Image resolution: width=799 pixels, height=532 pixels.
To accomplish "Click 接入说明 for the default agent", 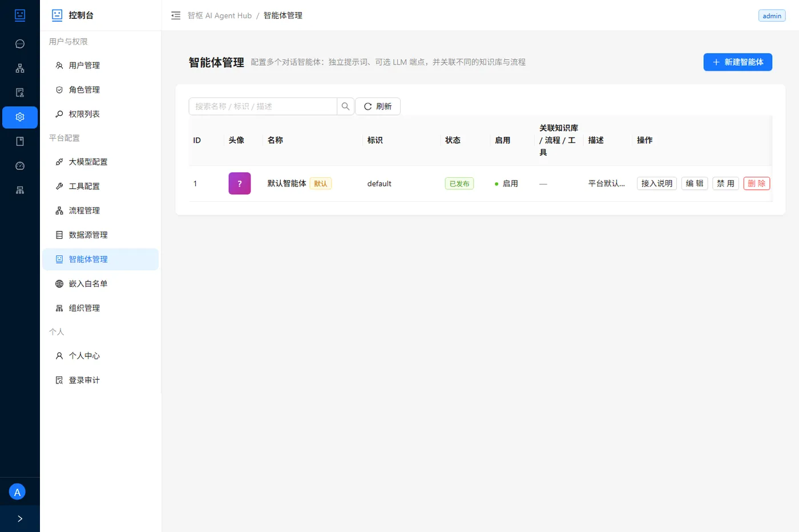I will [x=657, y=184].
